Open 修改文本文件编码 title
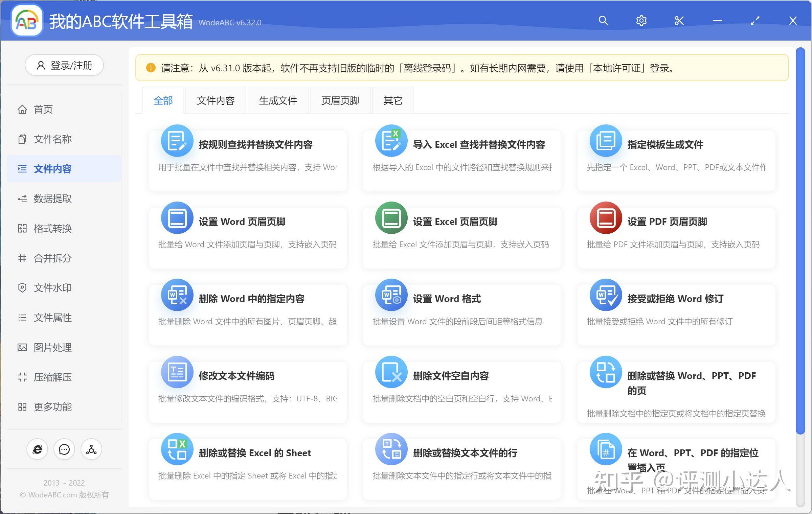 tap(236, 376)
